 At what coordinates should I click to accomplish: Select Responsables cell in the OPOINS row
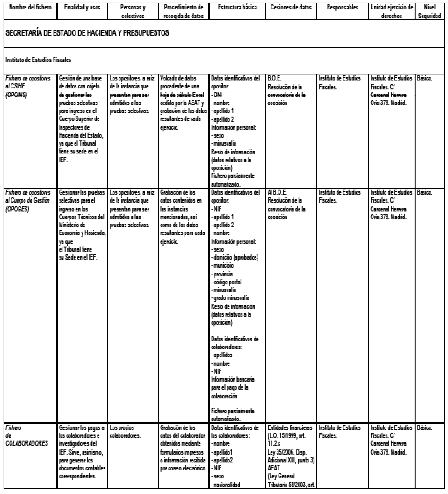click(x=343, y=131)
